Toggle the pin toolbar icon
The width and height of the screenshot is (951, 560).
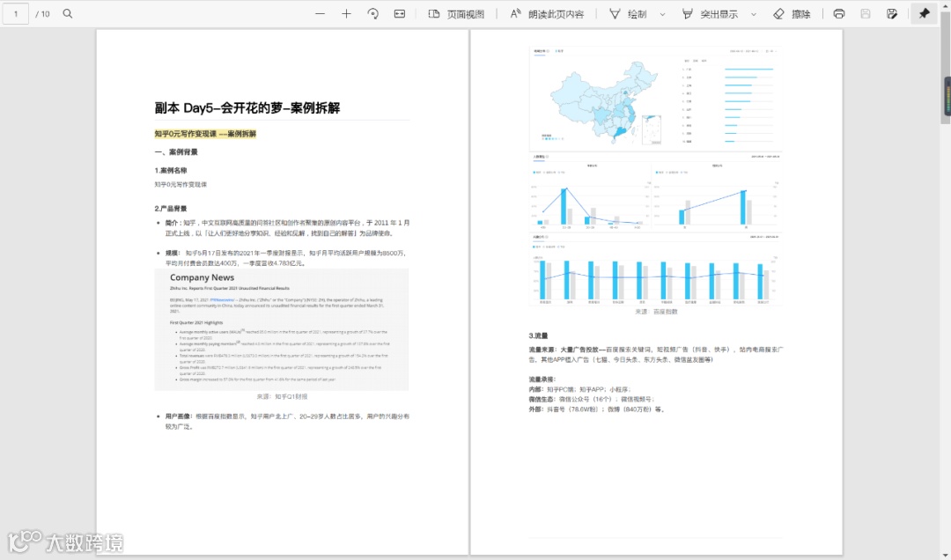pos(924,13)
